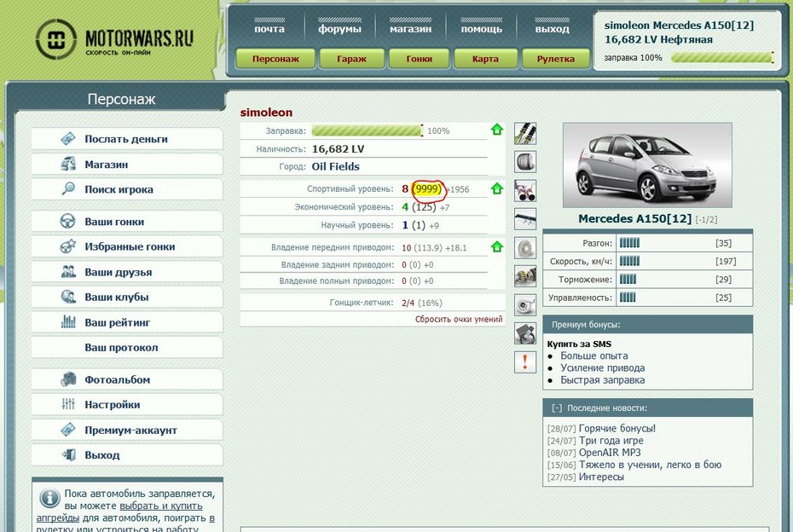The image size is (793, 532).
Task: Click Больше опыта premium bonus
Action: pyautogui.click(x=593, y=356)
